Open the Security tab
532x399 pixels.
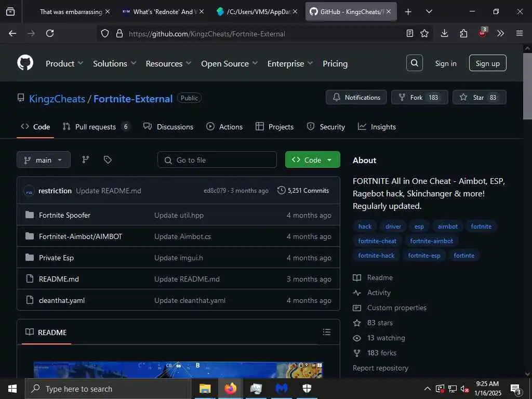(x=326, y=127)
